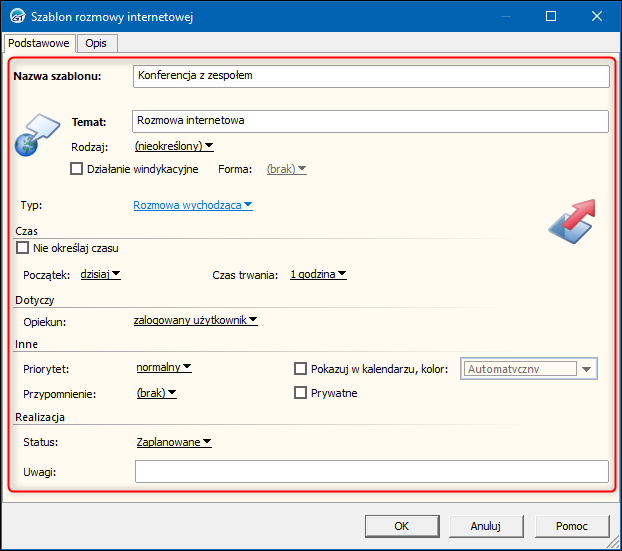The width and height of the screenshot is (622, 551).
Task: Click the Temat input field
Action: (x=370, y=121)
